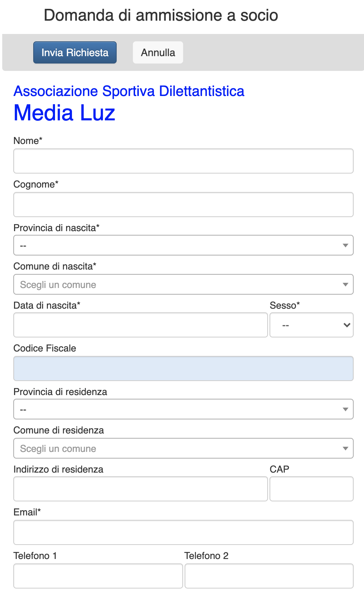Click the Data di nascita field
364x590 pixels.
(140, 325)
